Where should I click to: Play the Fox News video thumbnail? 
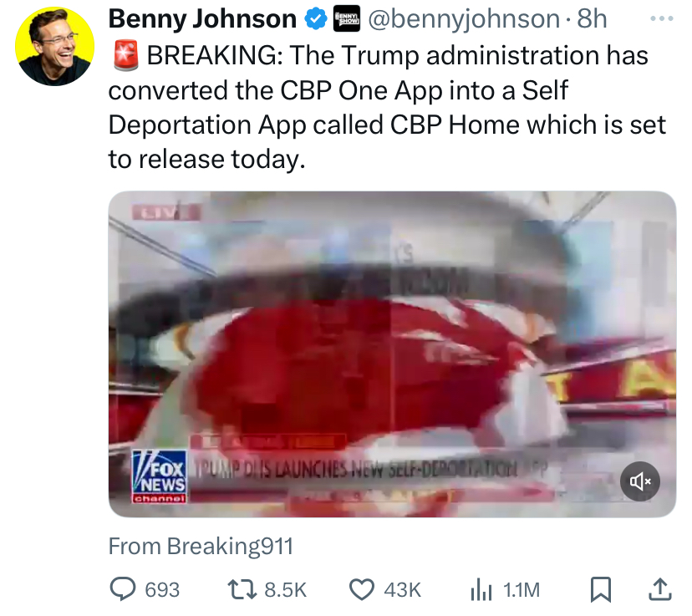[392, 354]
